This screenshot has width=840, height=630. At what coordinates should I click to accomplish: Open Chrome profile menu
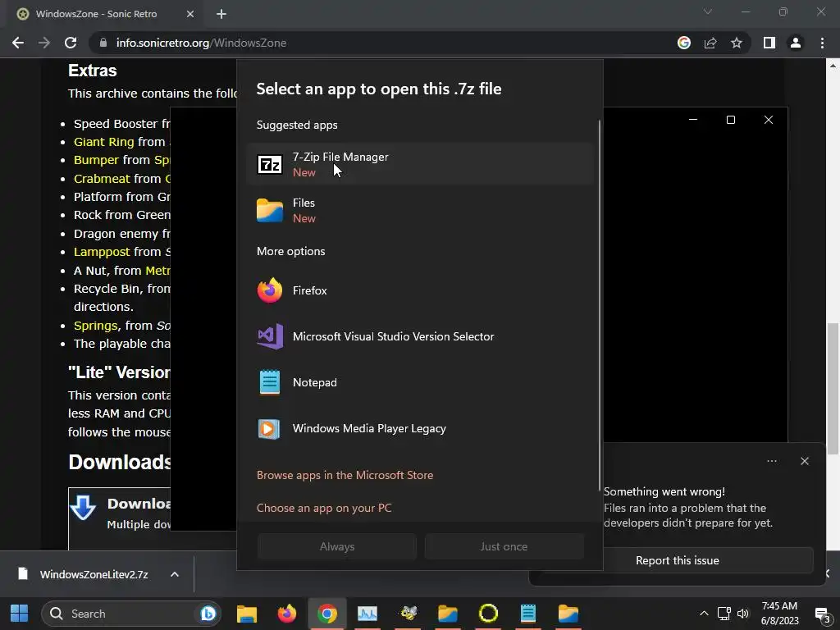click(796, 43)
